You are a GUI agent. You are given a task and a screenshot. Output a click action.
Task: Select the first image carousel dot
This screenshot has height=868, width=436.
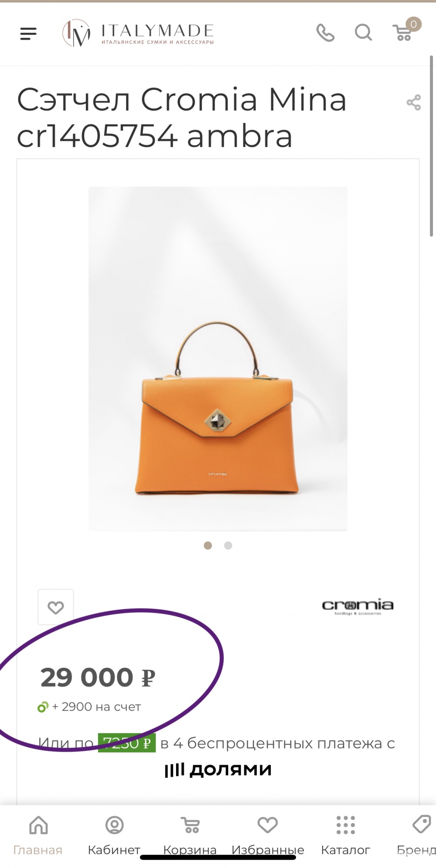tap(208, 545)
